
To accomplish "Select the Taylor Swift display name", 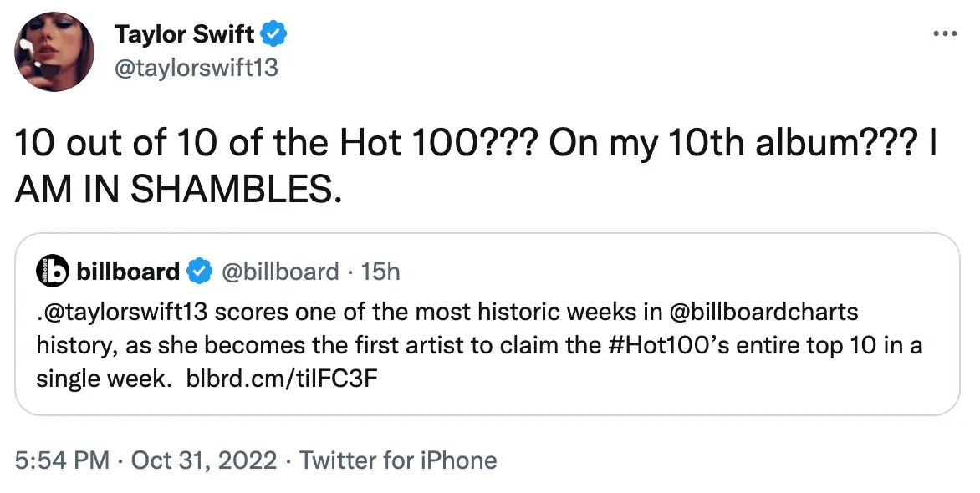I will coord(187,33).
